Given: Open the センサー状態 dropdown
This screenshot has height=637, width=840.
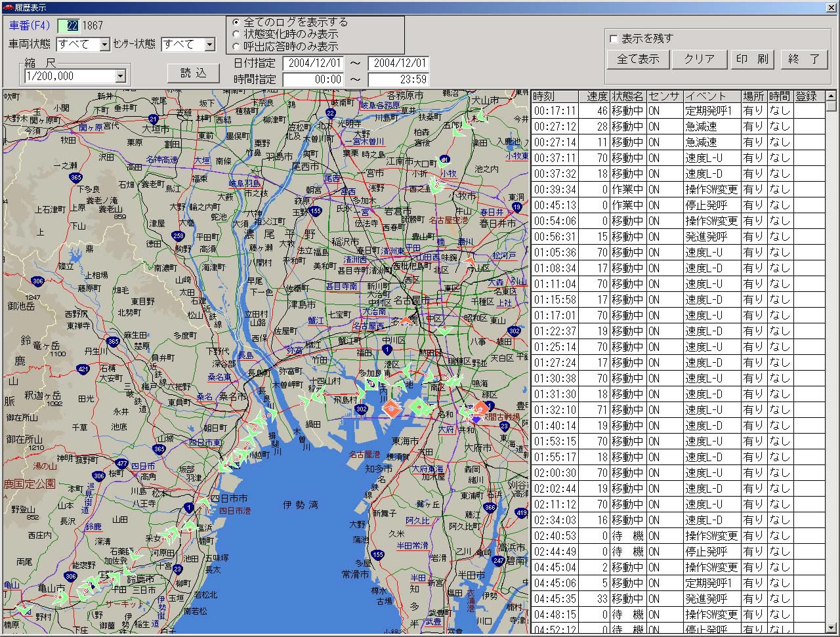Looking at the screenshot, I should pyautogui.click(x=209, y=45).
